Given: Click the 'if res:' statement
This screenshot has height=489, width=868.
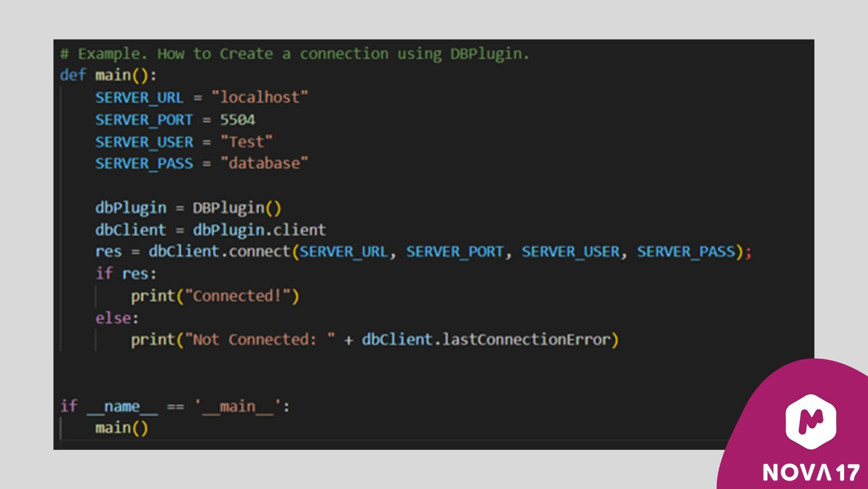Looking at the screenshot, I should click(126, 274).
